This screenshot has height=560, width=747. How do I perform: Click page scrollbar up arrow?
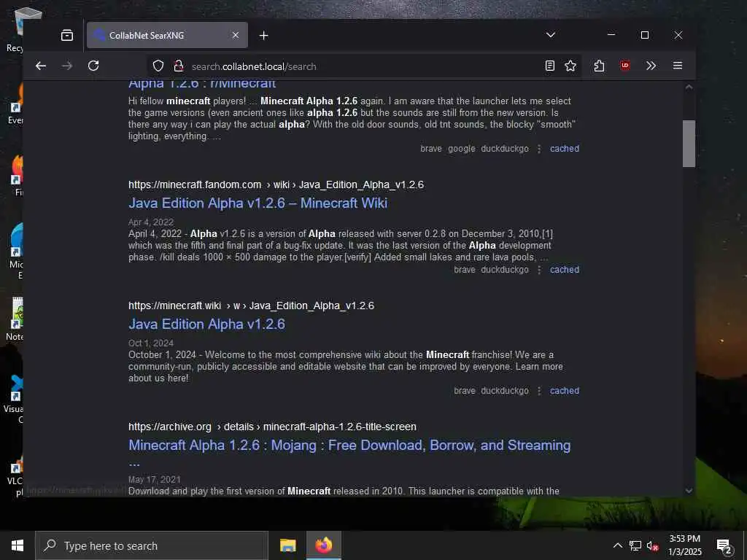[x=689, y=87]
